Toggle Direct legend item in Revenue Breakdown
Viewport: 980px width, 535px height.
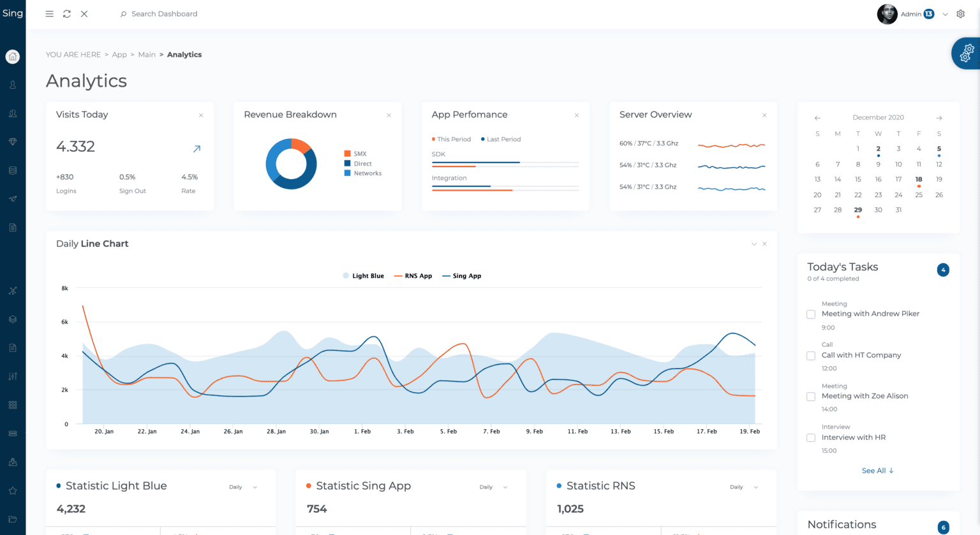click(358, 164)
